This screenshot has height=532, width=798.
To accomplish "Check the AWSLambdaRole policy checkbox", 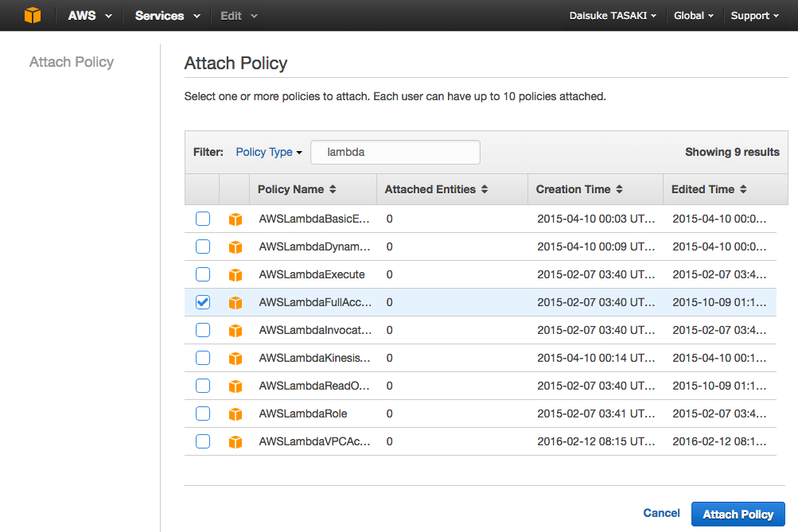I will (x=203, y=414).
